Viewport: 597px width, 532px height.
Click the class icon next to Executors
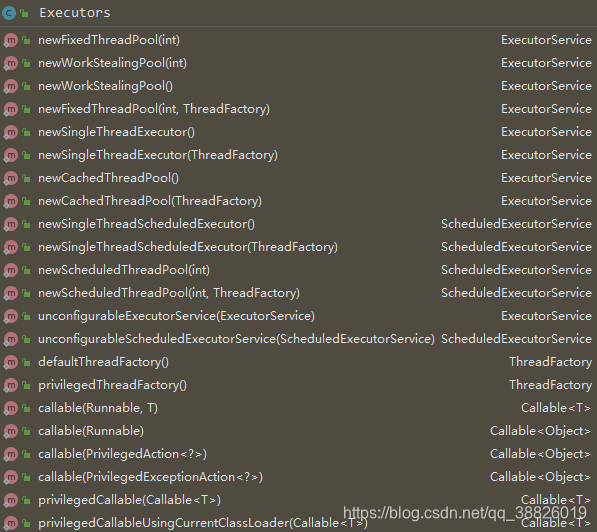click(9, 13)
